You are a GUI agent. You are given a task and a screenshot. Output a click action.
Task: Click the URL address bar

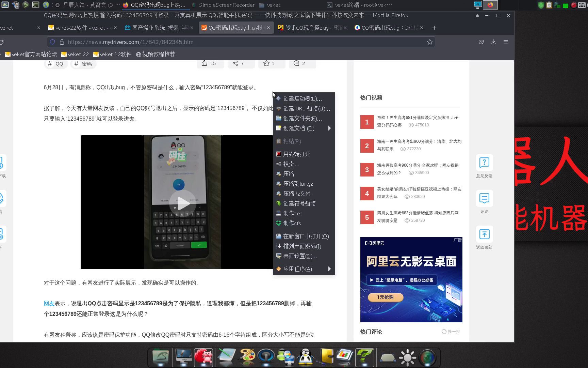click(241, 42)
